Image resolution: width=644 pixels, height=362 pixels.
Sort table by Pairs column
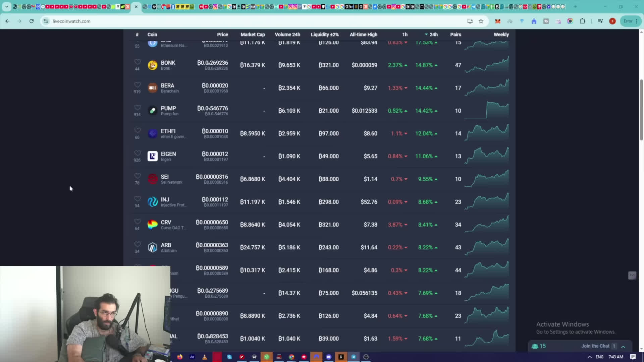(455, 35)
